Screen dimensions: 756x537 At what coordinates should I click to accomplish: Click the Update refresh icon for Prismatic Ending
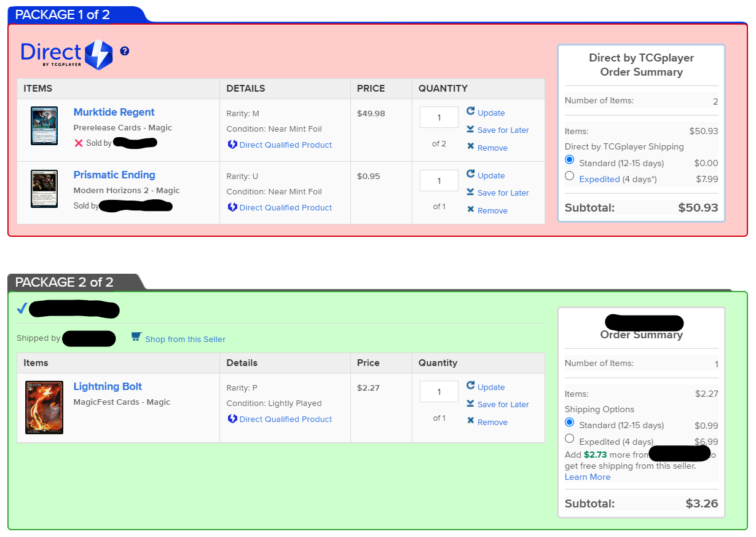tap(471, 174)
